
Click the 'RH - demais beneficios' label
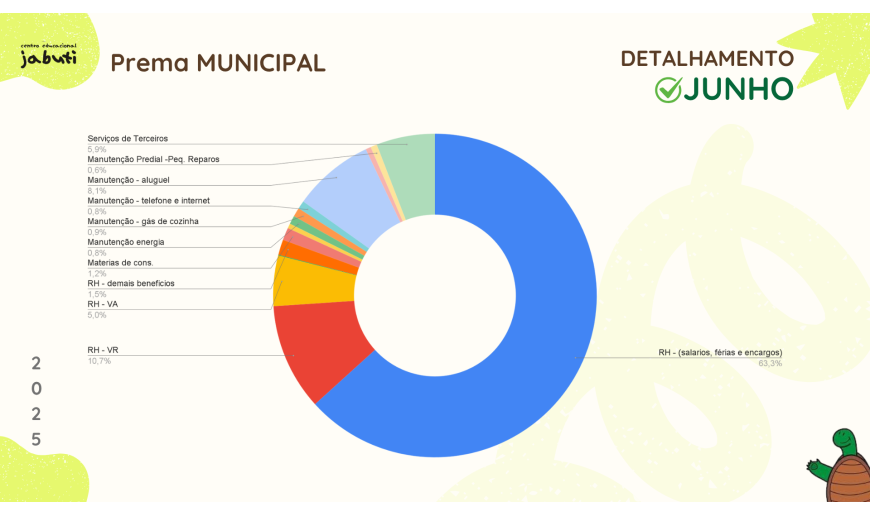pos(131,283)
